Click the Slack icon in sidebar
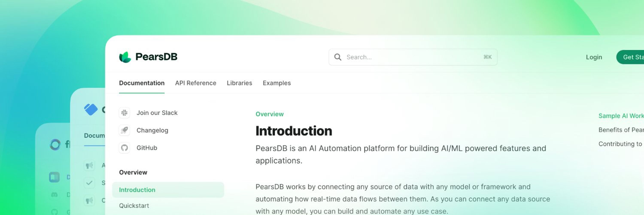 click(124, 113)
